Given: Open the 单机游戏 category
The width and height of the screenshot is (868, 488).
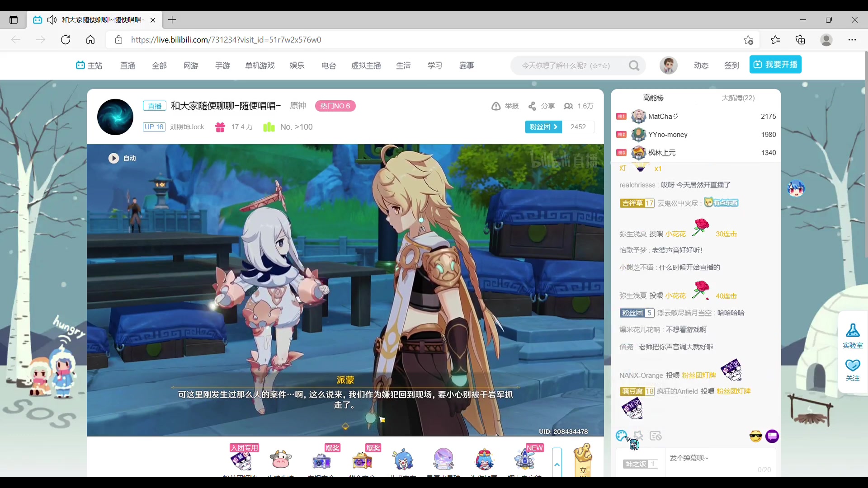Looking at the screenshot, I should click(x=260, y=66).
